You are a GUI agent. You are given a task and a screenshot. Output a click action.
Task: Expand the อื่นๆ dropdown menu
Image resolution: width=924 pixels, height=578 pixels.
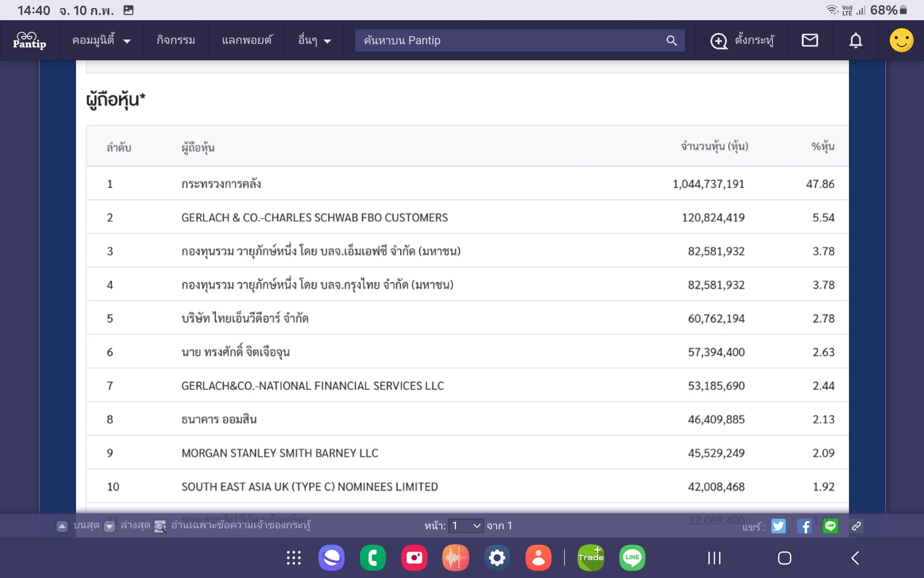click(314, 40)
